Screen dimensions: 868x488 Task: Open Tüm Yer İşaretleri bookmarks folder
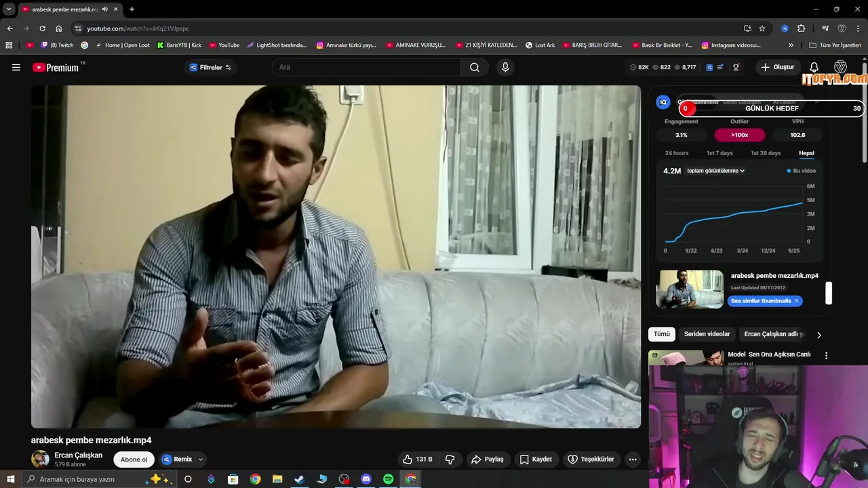point(835,45)
